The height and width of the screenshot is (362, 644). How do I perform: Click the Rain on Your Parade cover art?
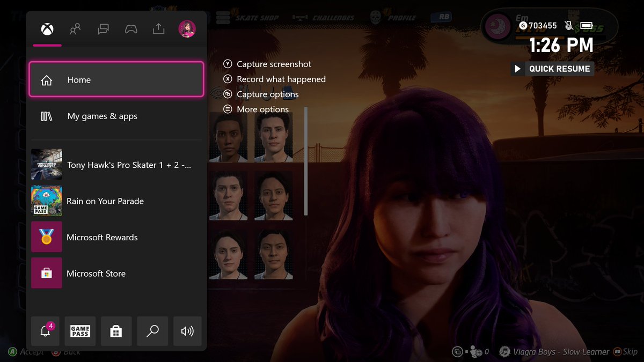point(47,201)
